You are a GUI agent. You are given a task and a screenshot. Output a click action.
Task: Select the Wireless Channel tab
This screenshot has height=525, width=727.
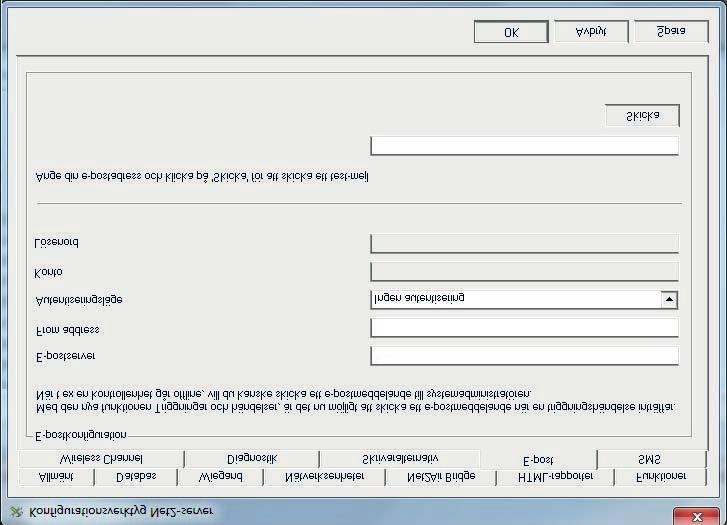click(x=101, y=459)
